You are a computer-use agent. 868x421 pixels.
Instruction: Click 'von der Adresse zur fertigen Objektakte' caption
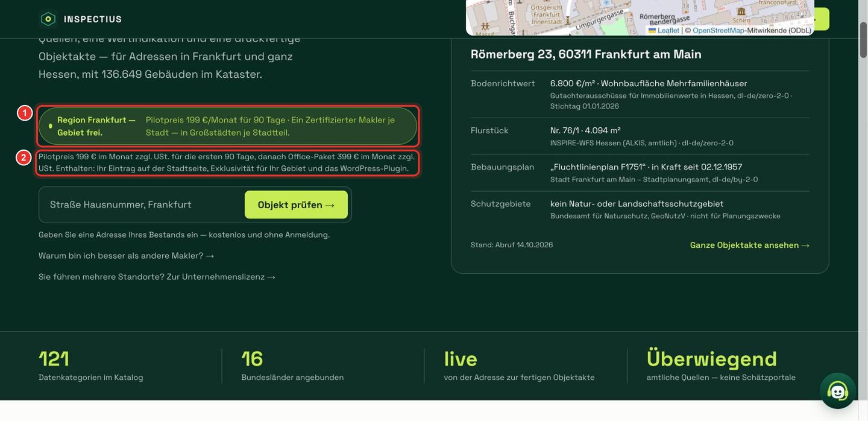click(x=520, y=378)
